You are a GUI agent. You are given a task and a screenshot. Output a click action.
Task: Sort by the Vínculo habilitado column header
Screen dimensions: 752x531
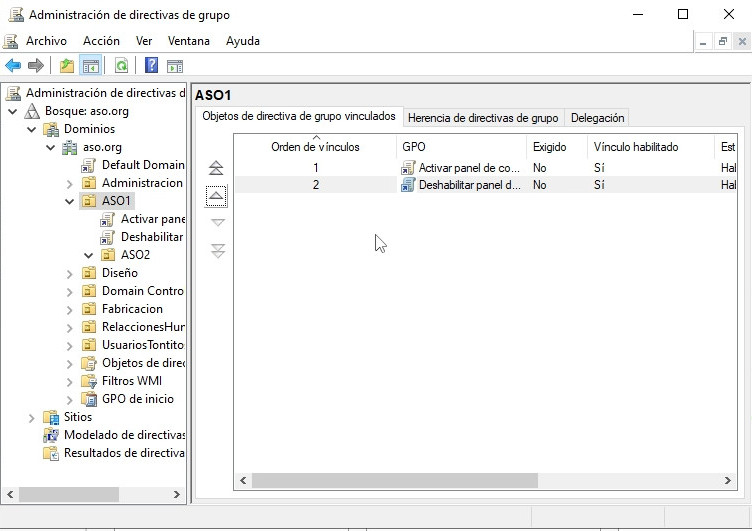coord(636,146)
